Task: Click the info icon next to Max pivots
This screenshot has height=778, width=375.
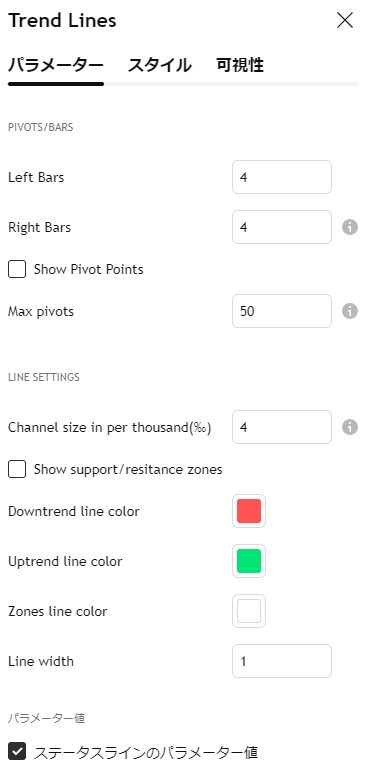Action: tap(350, 311)
